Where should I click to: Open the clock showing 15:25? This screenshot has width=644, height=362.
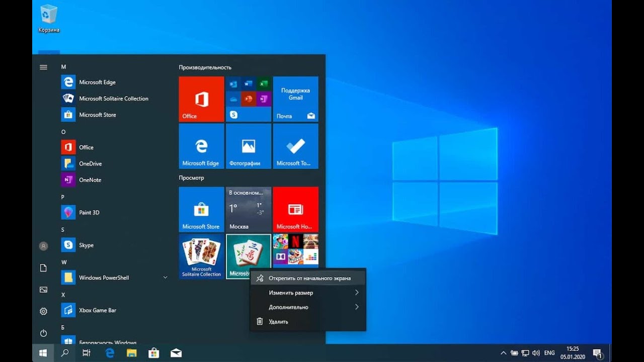tap(573, 352)
